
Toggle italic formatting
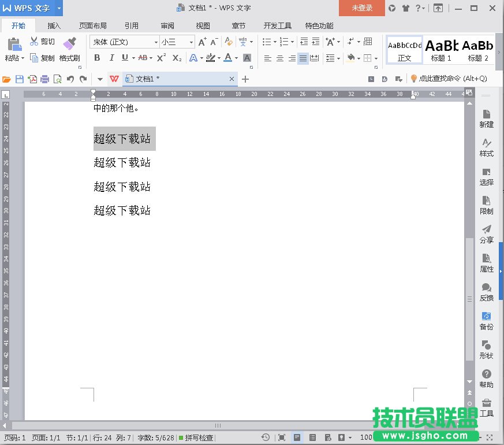111,58
